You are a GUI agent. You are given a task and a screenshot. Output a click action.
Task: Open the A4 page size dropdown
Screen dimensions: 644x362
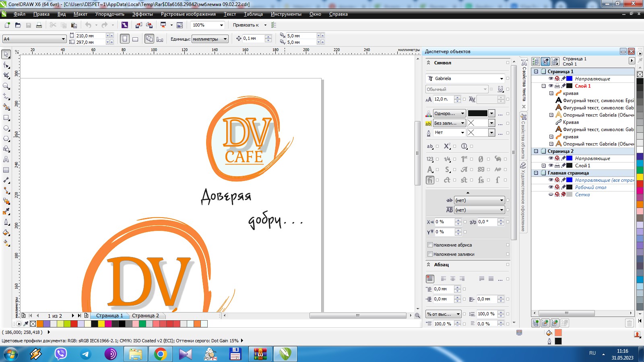(x=63, y=39)
